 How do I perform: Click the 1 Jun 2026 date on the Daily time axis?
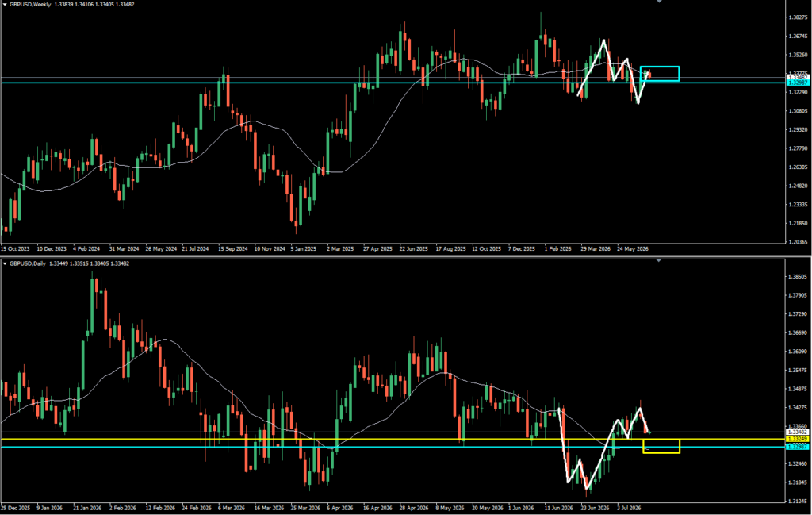click(521, 508)
